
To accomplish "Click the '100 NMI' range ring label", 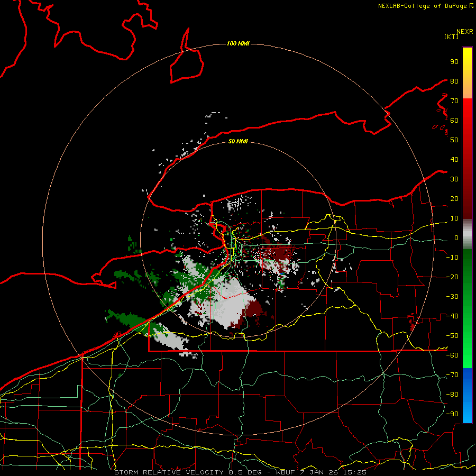I will coord(238,44).
